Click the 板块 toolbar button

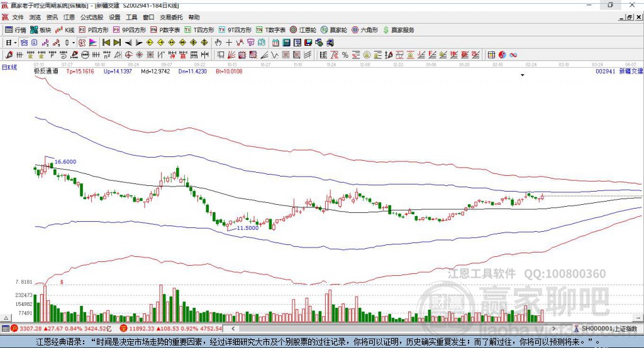pos(41,30)
